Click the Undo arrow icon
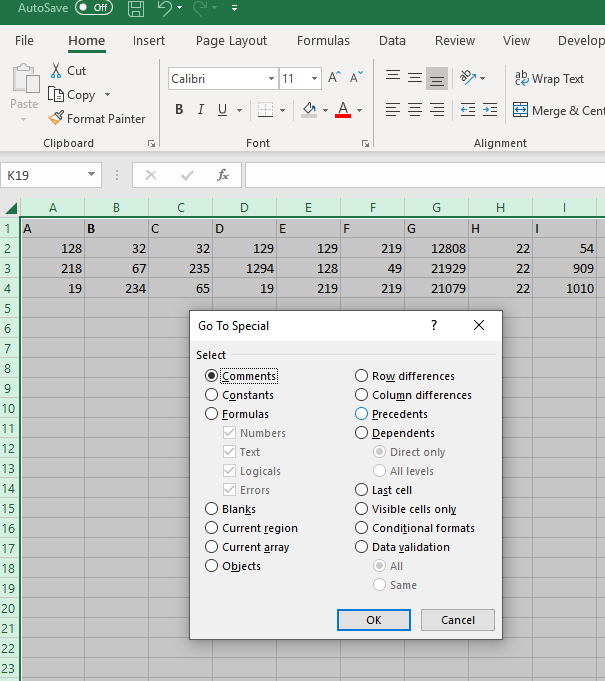 tap(165, 9)
